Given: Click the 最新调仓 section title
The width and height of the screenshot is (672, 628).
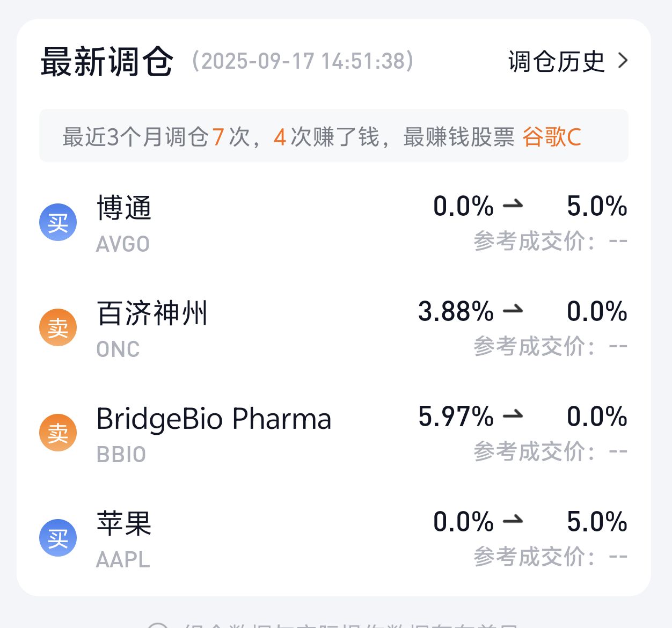Looking at the screenshot, I should coord(107,61).
